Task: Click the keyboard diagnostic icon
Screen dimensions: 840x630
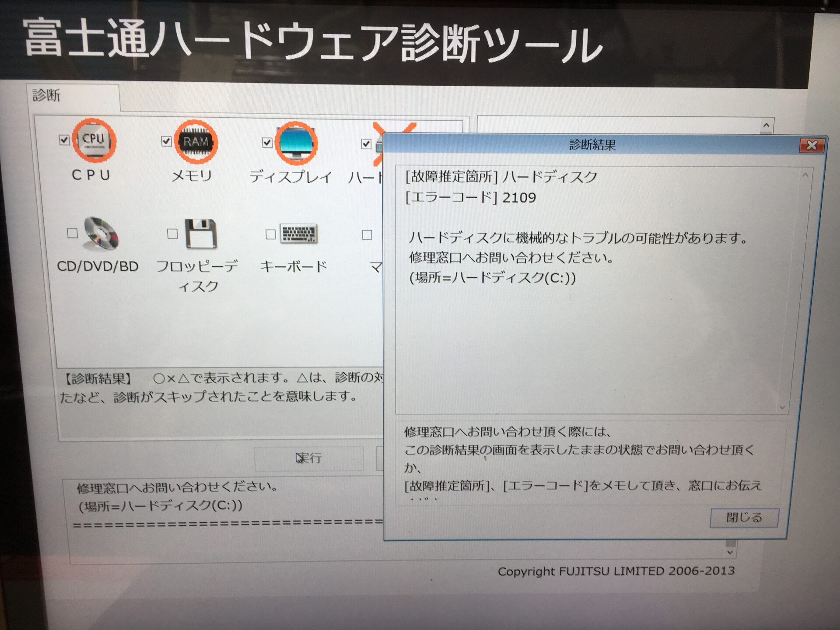Action: click(x=299, y=234)
